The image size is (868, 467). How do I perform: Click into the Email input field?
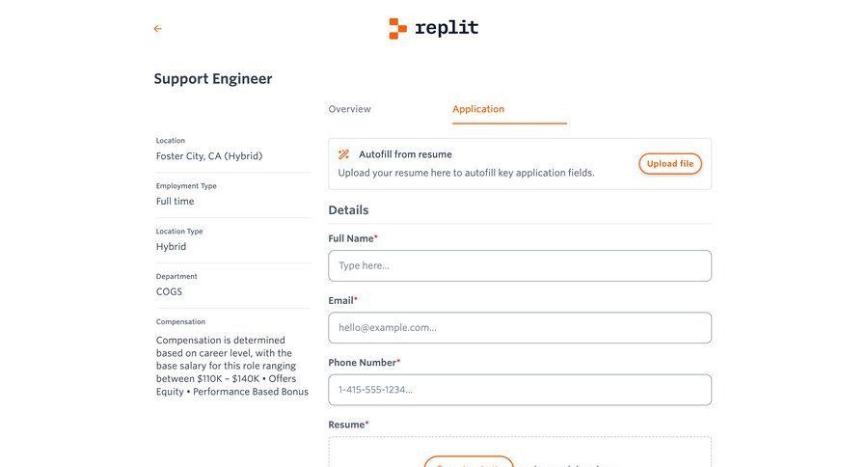(520, 328)
